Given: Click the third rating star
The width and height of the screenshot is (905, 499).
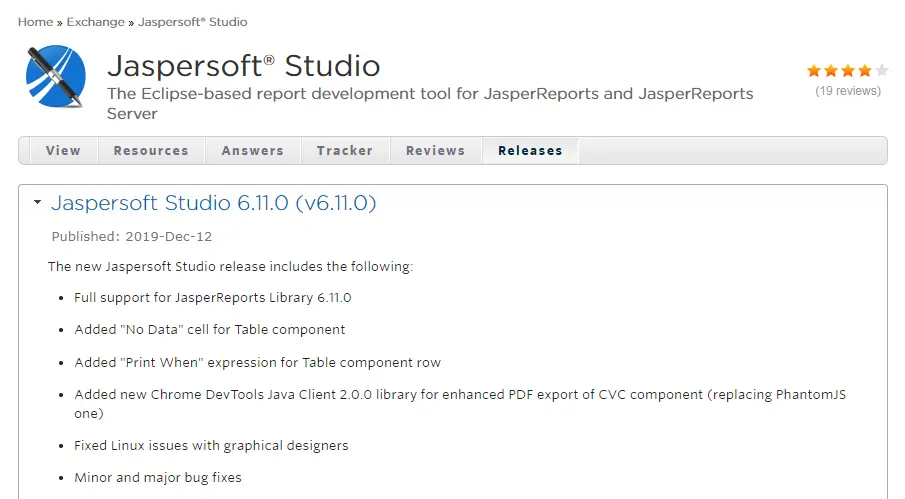Looking at the screenshot, I should (848, 71).
